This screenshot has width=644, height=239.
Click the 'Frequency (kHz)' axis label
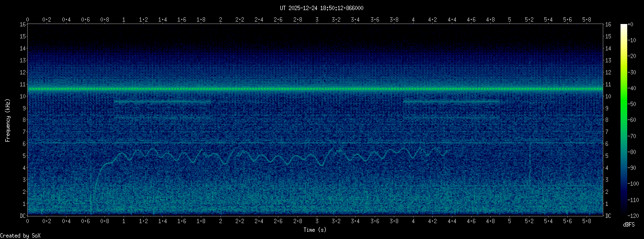pos(8,120)
